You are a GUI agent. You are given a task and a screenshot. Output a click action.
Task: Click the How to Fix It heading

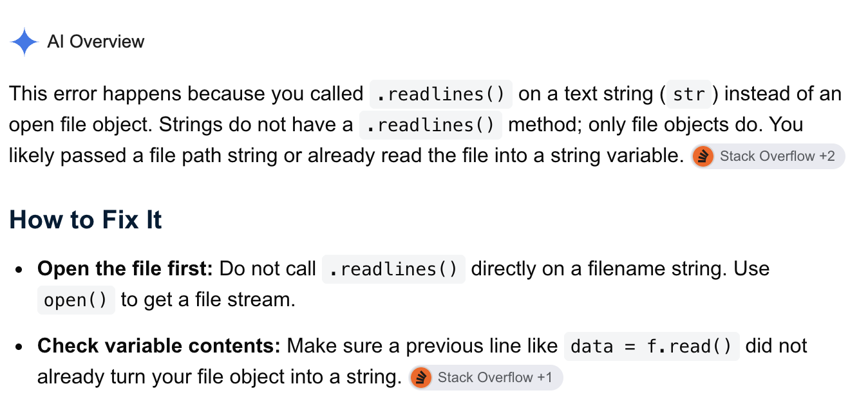click(x=86, y=220)
